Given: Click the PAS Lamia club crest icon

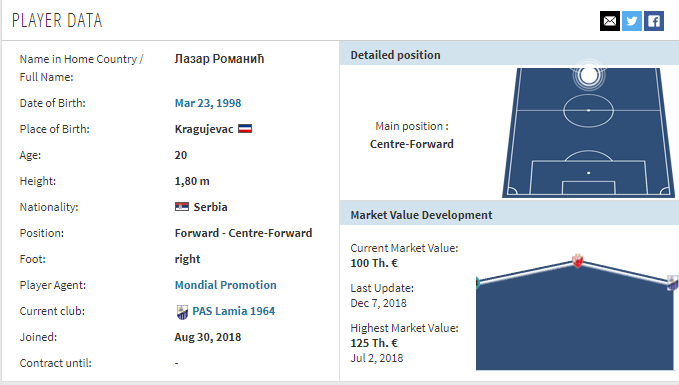Looking at the screenshot, I should pyautogui.click(x=182, y=312).
